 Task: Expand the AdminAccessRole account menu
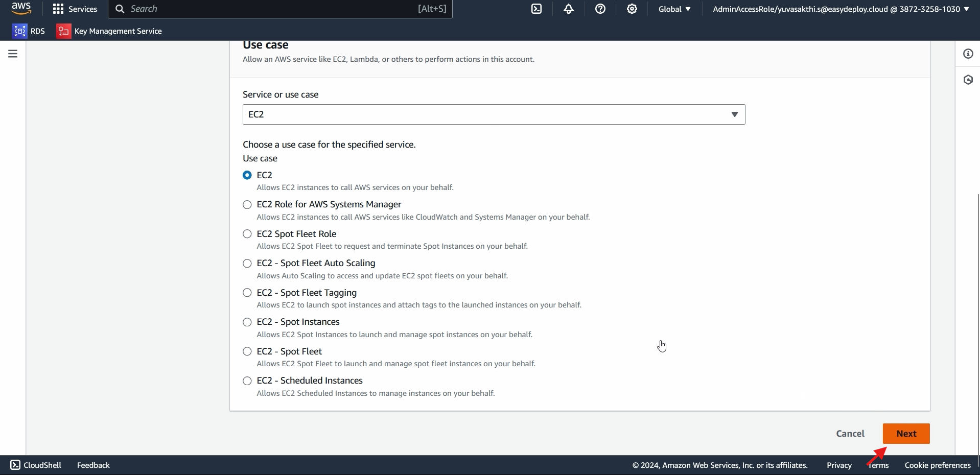(841, 9)
